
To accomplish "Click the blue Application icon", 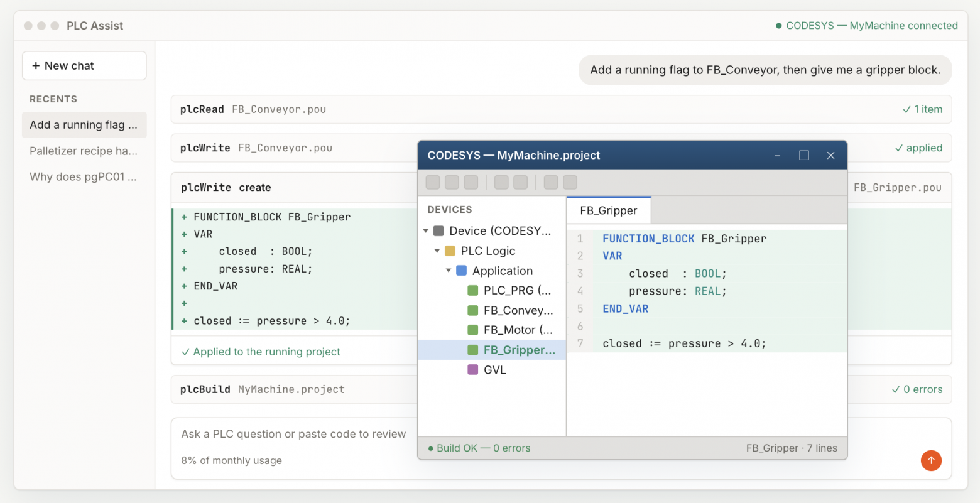I will (461, 271).
